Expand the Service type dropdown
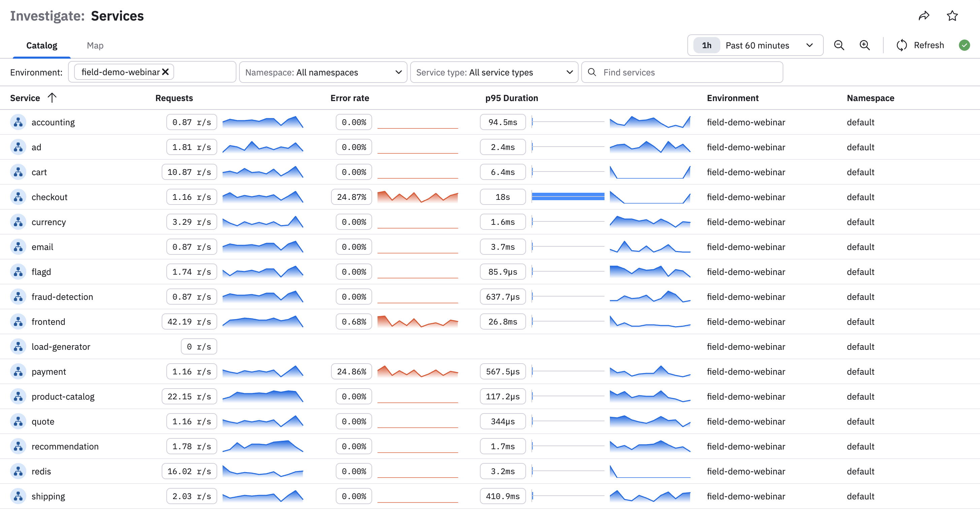The image size is (980, 523). click(x=494, y=72)
